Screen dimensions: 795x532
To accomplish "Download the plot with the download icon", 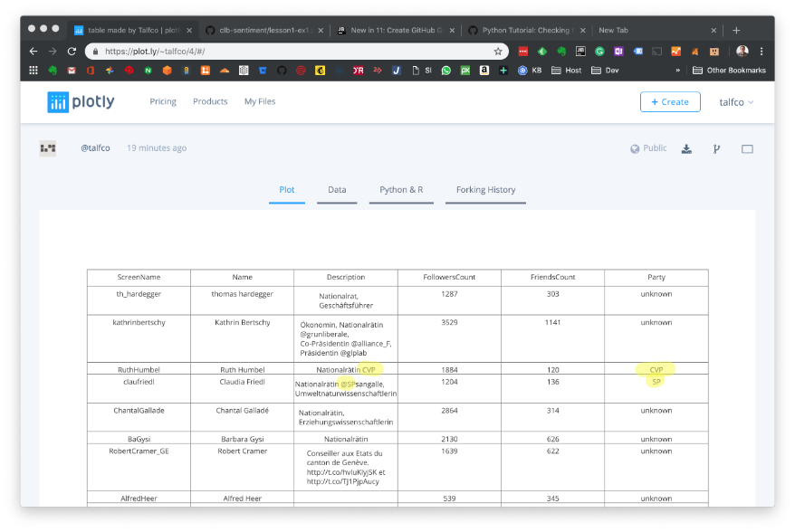I will point(686,148).
